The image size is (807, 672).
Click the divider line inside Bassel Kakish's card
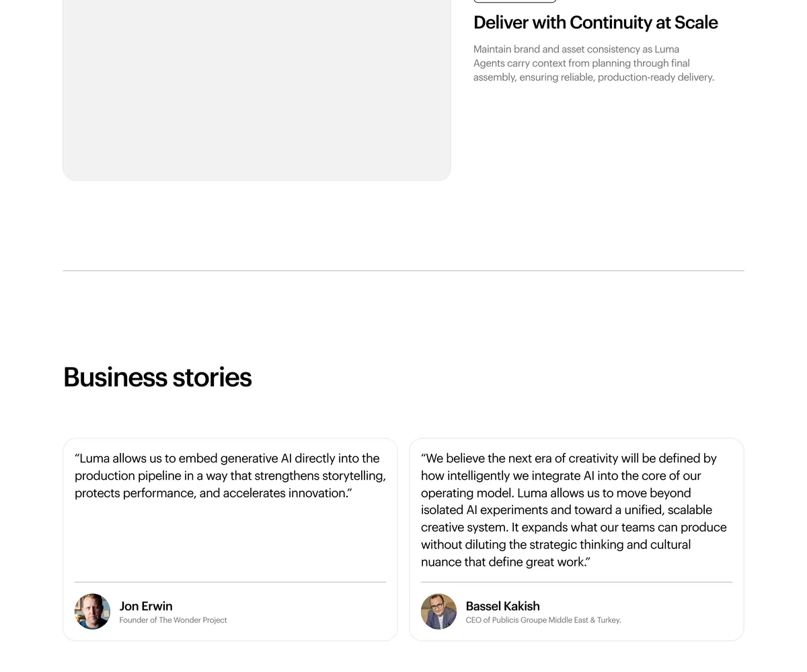tap(576, 582)
